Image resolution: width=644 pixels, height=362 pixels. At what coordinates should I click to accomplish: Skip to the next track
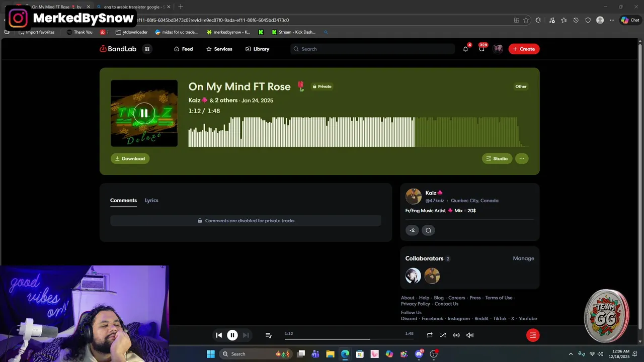(246, 335)
